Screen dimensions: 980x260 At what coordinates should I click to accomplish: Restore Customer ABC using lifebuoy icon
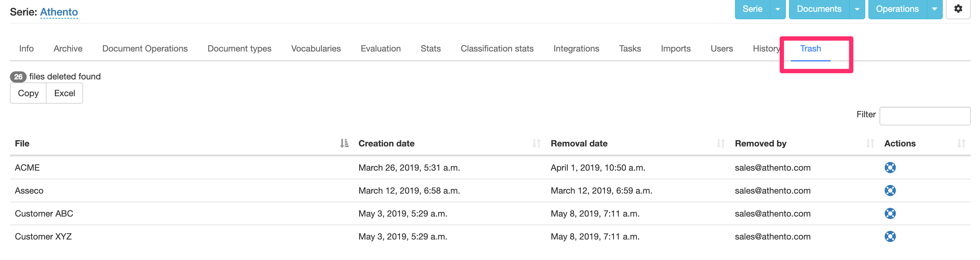(890, 213)
